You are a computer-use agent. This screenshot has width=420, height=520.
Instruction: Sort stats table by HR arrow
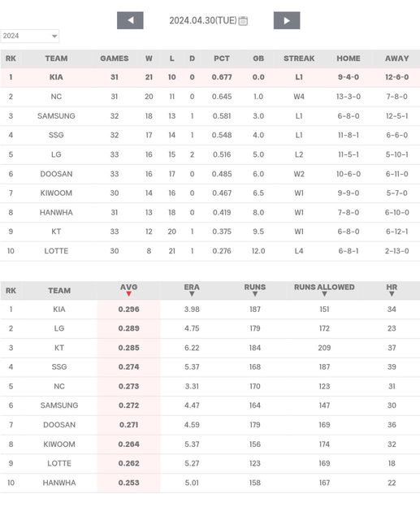point(392,294)
